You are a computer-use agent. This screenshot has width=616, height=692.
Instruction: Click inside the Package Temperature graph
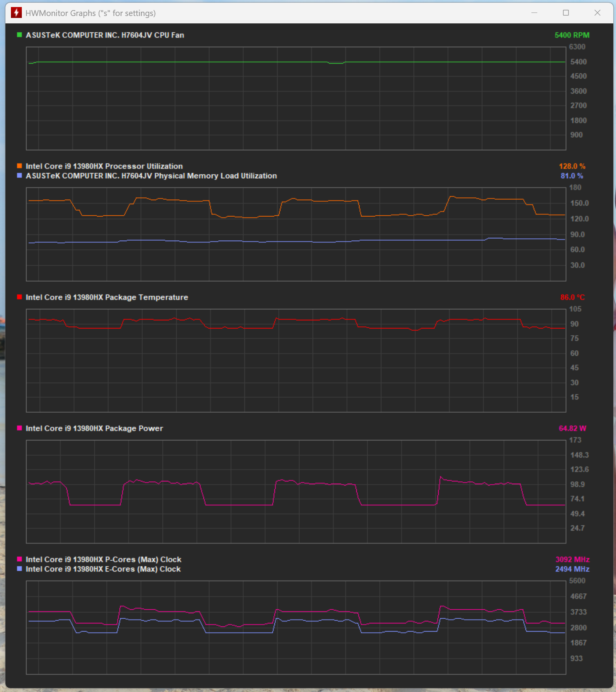tap(296, 360)
